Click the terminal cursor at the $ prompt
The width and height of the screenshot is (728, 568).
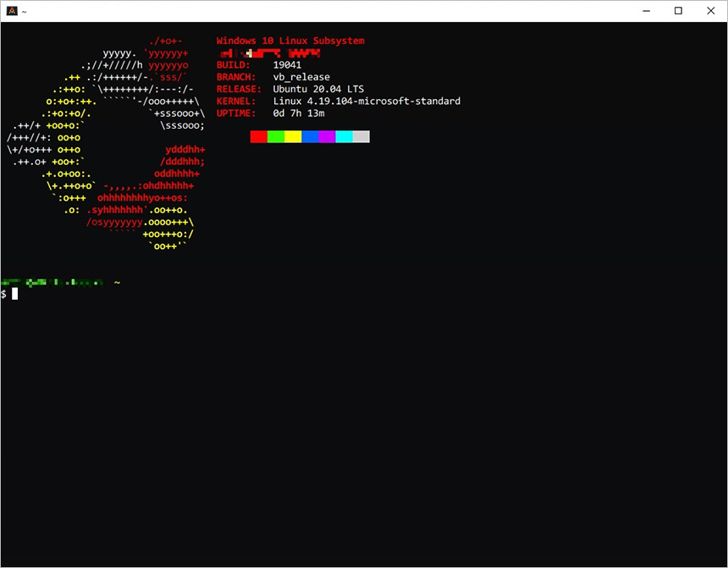15,294
